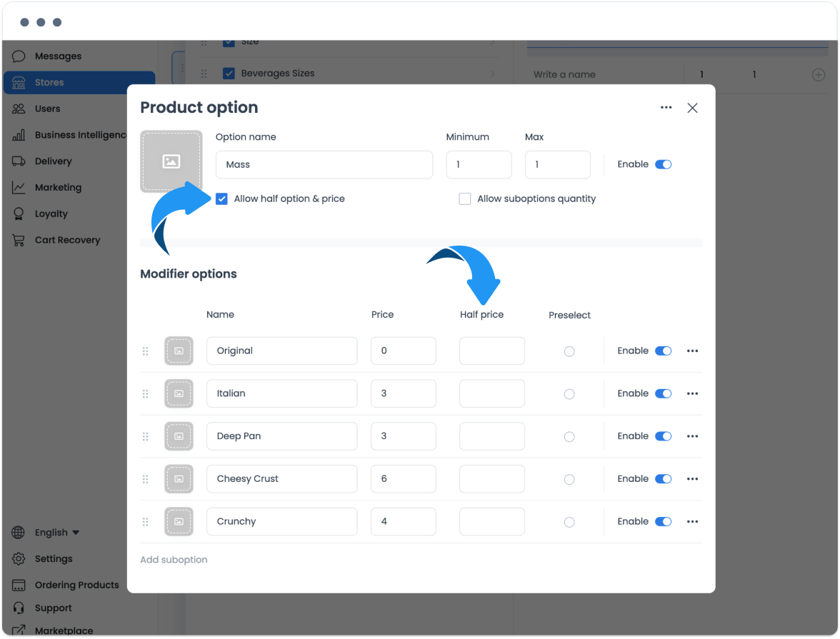Click the Cheesy Crust row image icon

tap(179, 479)
